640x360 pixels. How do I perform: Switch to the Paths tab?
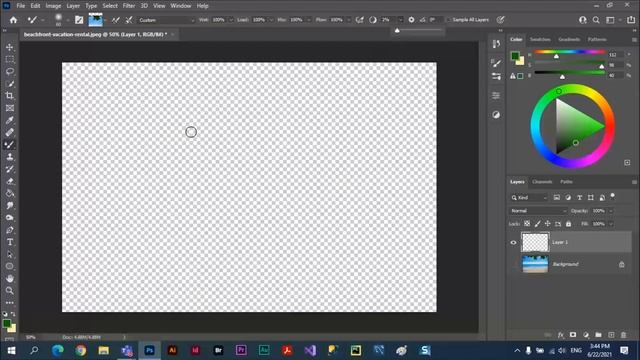pos(566,182)
